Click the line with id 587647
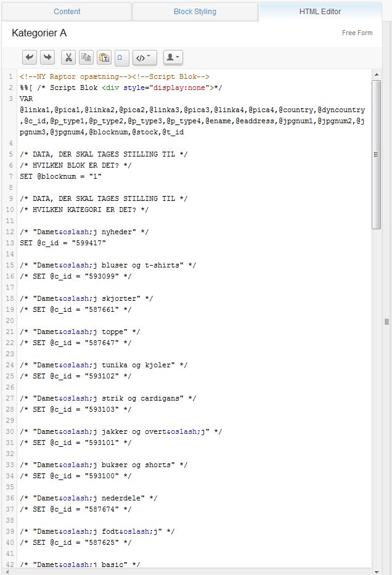This screenshot has height=575, width=392. pos(76,343)
